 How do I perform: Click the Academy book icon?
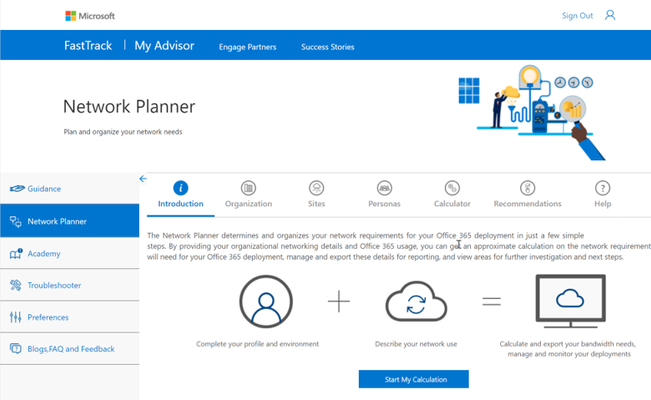pyautogui.click(x=16, y=253)
